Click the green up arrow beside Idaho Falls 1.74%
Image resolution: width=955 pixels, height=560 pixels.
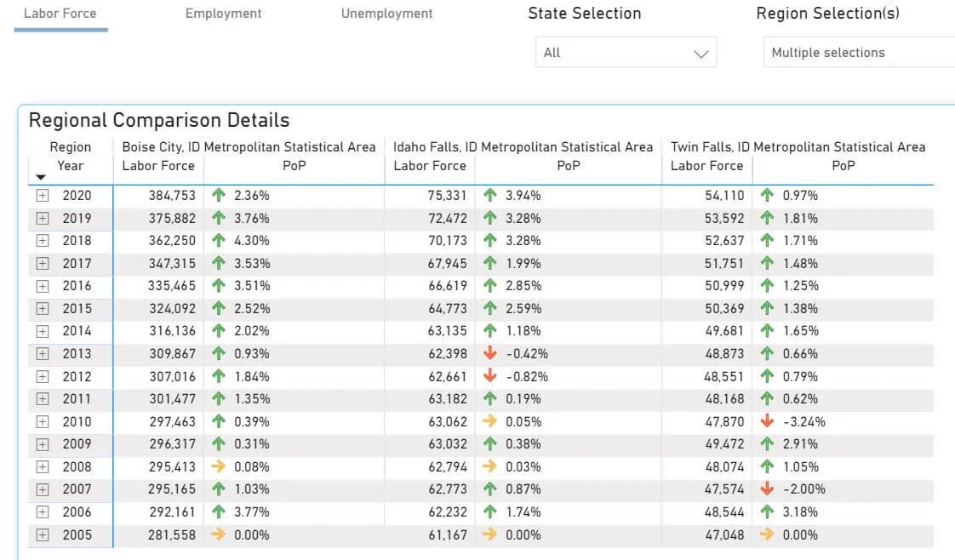[x=489, y=511]
